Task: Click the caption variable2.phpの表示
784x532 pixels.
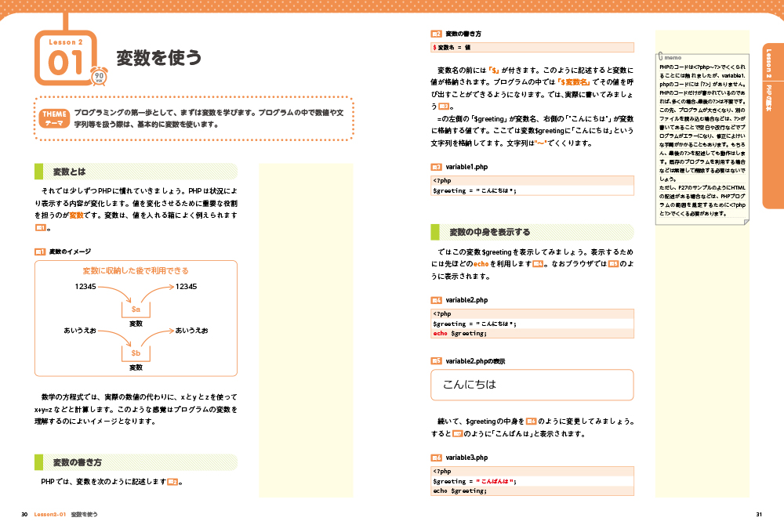Action: click(x=476, y=361)
